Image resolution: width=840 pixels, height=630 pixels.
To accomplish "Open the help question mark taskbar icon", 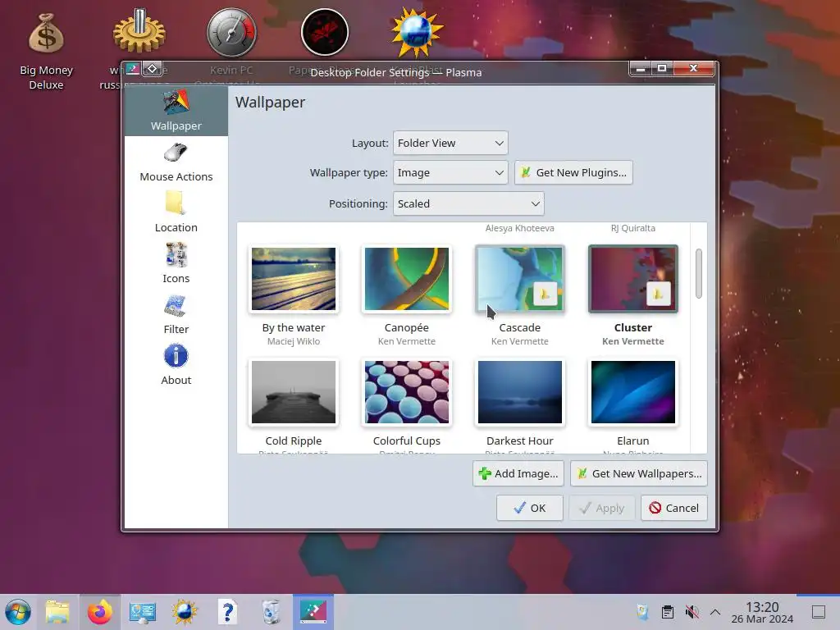I will click(x=228, y=612).
